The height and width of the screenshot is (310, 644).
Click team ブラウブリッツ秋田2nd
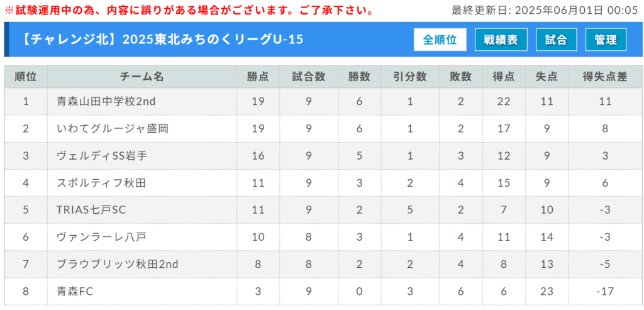[x=118, y=264]
